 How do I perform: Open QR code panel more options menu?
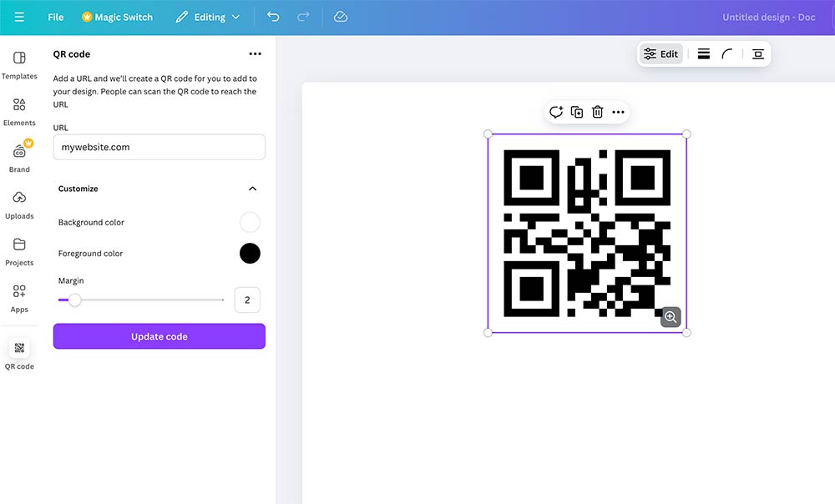tap(256, 53)
